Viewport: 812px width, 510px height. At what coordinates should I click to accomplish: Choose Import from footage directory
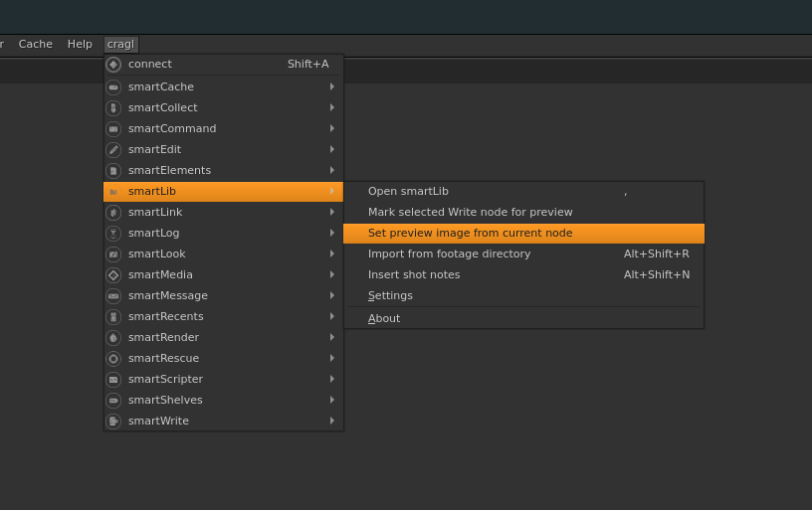449,254
